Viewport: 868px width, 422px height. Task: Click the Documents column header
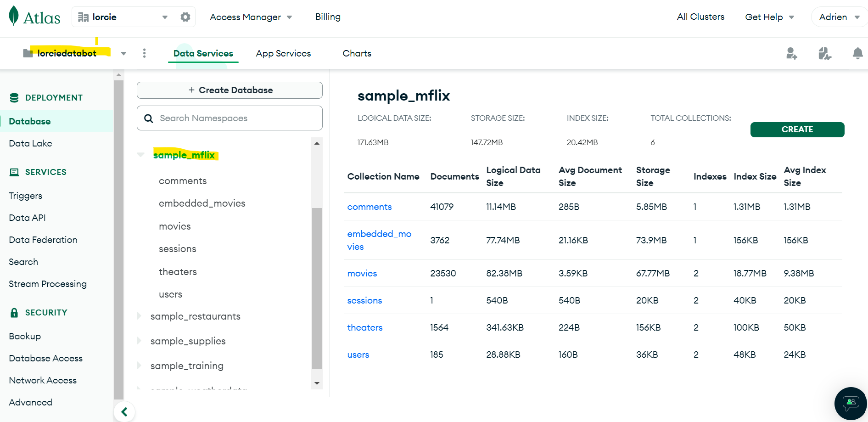tap(455, 176)
